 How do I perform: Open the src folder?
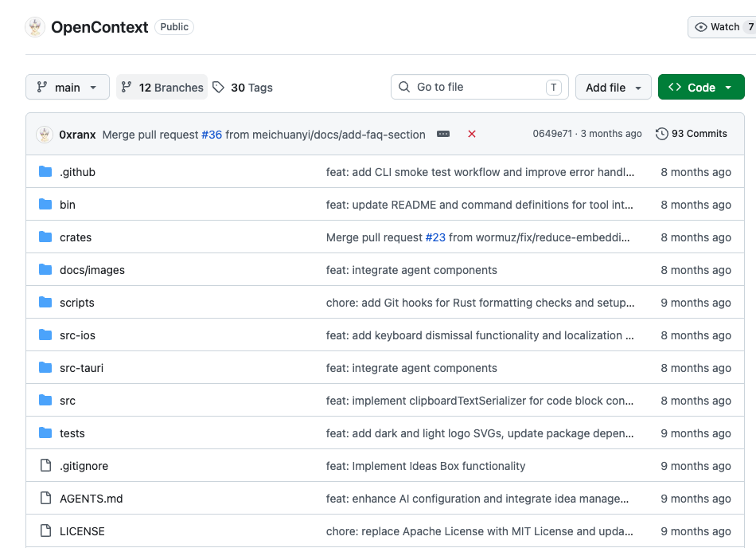pos(68,401)
